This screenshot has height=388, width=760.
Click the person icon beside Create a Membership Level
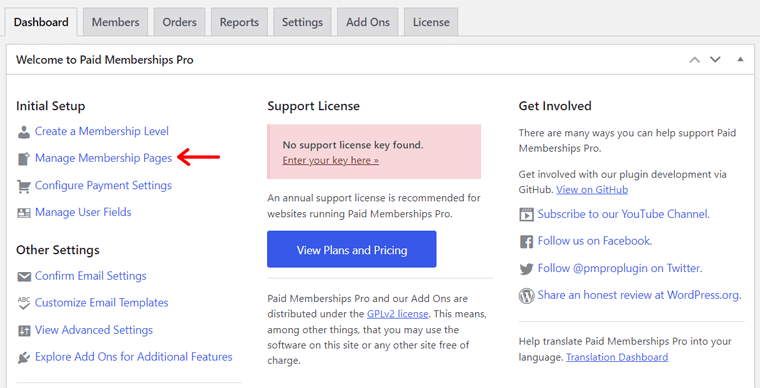(23, 132)
